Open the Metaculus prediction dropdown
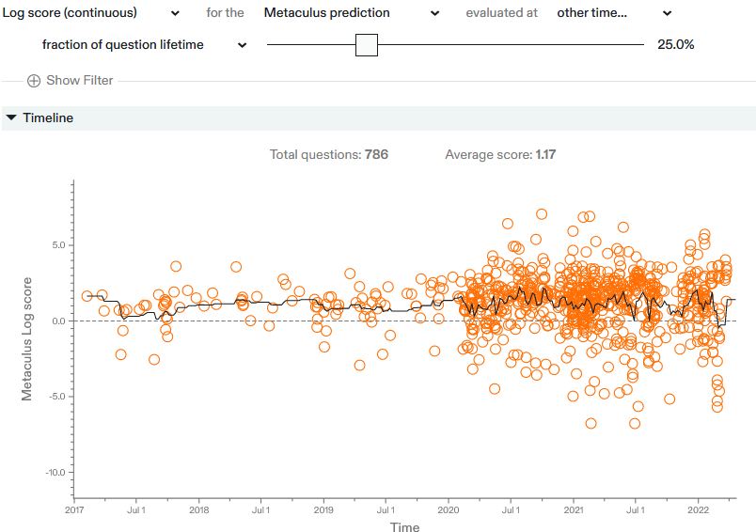The height and width of the screenshot is (532, 756). (352, 13)
